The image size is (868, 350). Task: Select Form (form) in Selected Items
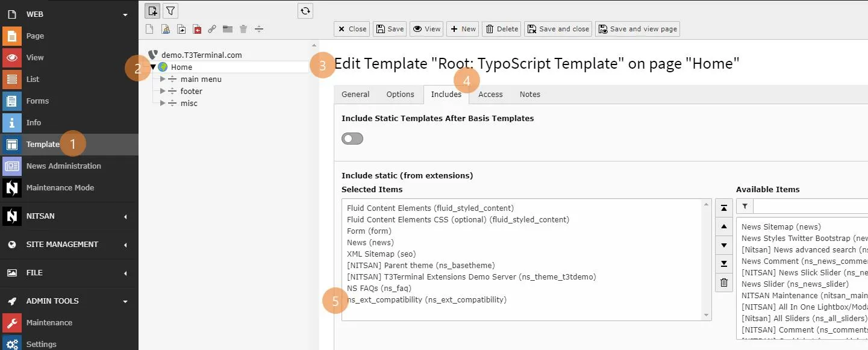tap(369, 231)
